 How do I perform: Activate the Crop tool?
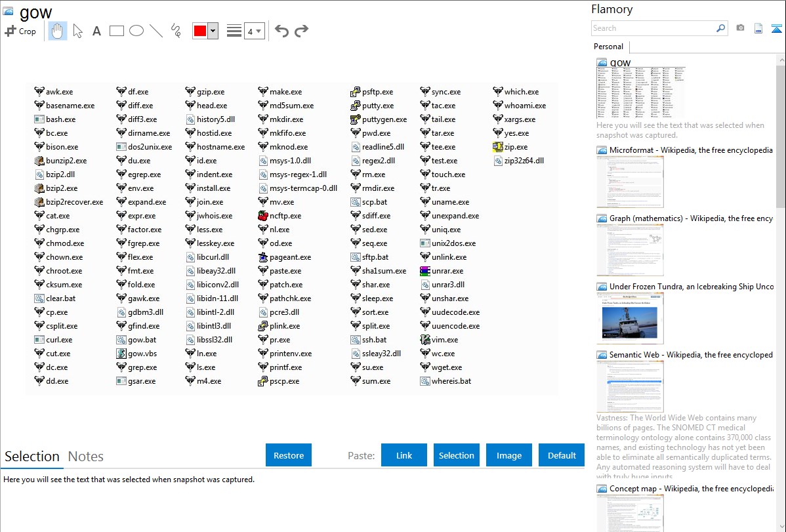click(x=20, y=31)
